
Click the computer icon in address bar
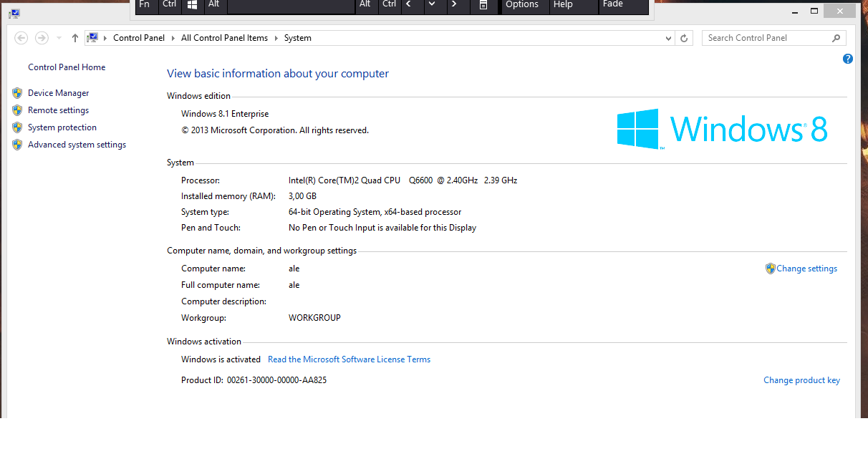[92, 38]
